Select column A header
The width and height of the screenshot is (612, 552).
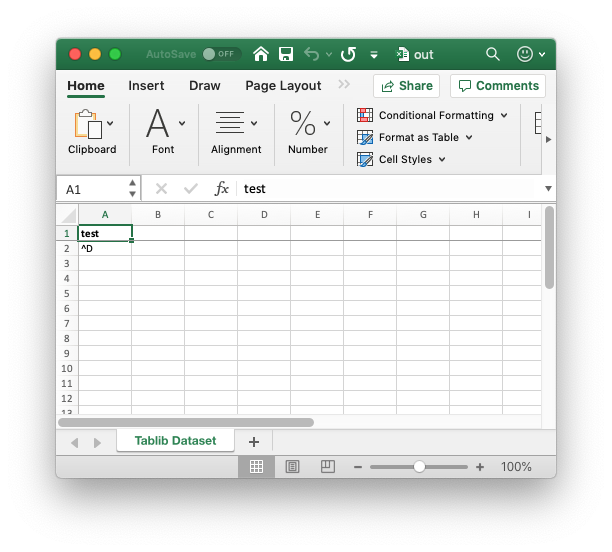point(105,215)
